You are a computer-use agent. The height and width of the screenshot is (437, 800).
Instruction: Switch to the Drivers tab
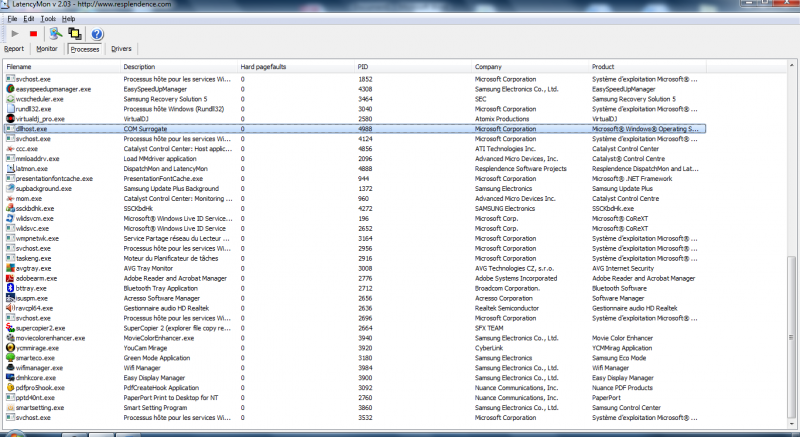tap(121, 49)
